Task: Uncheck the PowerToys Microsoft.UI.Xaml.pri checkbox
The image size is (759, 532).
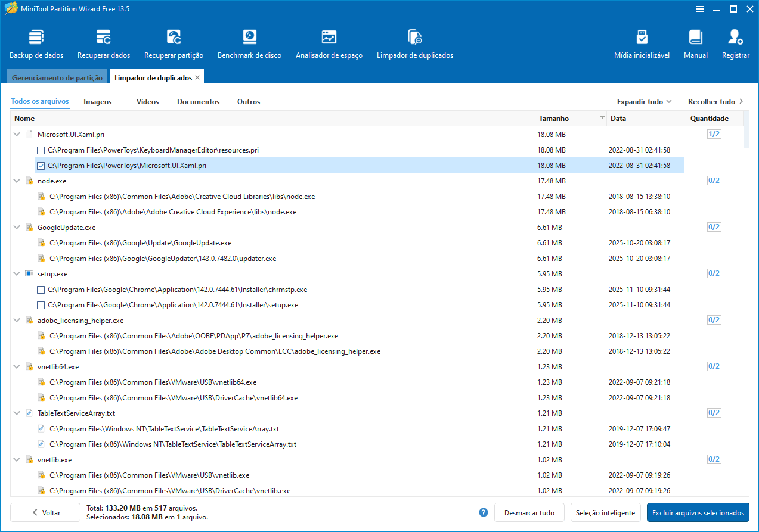Action: point(41,166)
